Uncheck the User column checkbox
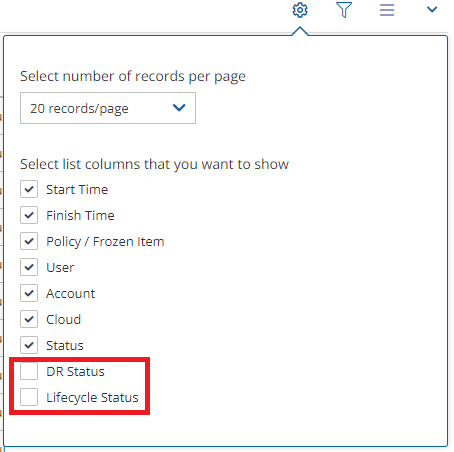The width and height of the screenshot is (454, 452). pyautogui.click(x=29, y=267)
